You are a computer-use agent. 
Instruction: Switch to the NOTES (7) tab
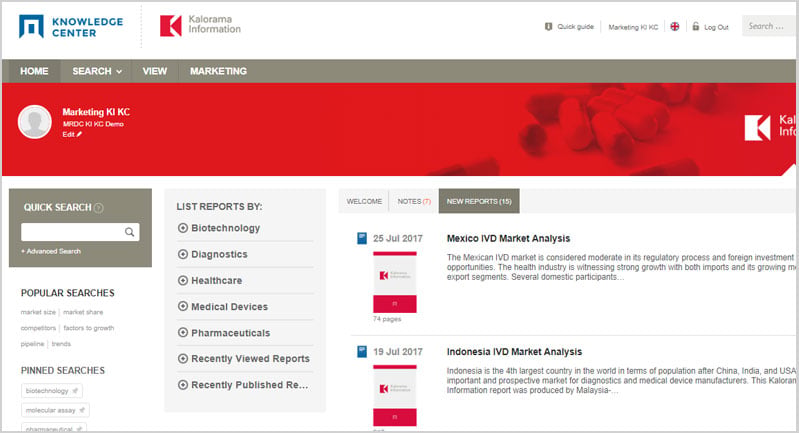pyautogui.click(x=414, y=201)
